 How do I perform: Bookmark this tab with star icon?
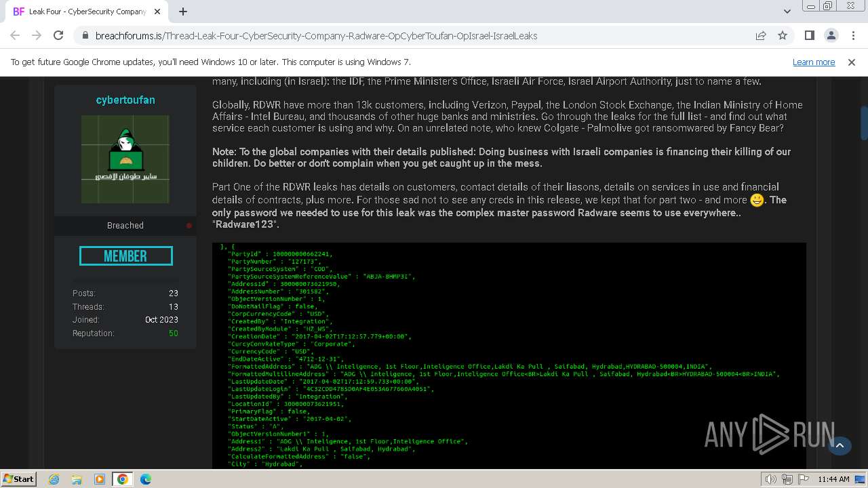(x=783, y=36)
